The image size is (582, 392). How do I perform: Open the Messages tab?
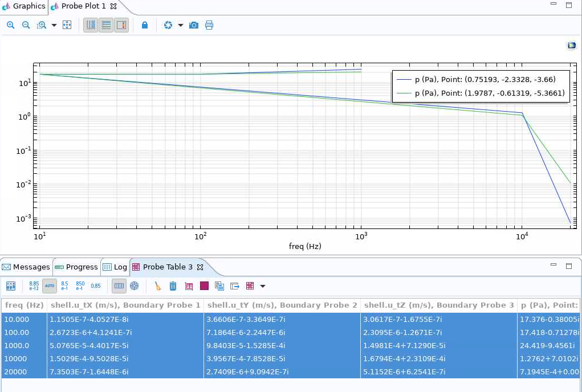click(26, 267)
